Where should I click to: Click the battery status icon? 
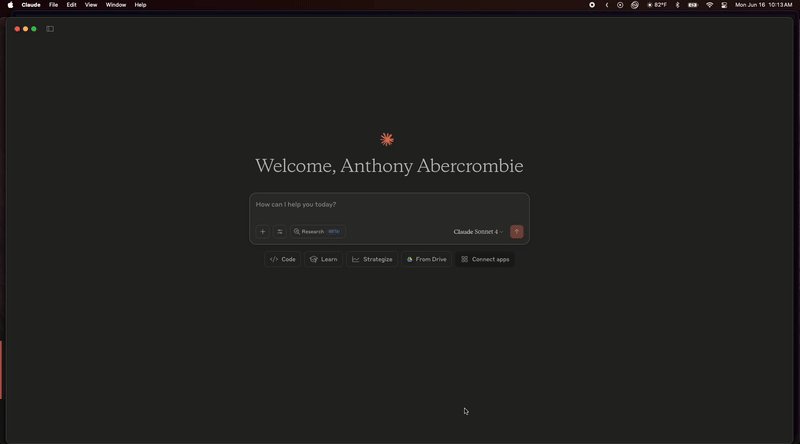(692, 5)
